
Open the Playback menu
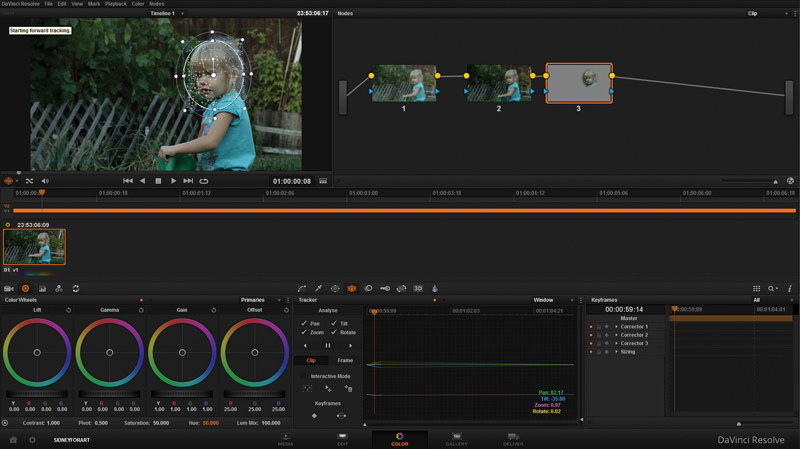pyautogui.click(x=116, y=4)
